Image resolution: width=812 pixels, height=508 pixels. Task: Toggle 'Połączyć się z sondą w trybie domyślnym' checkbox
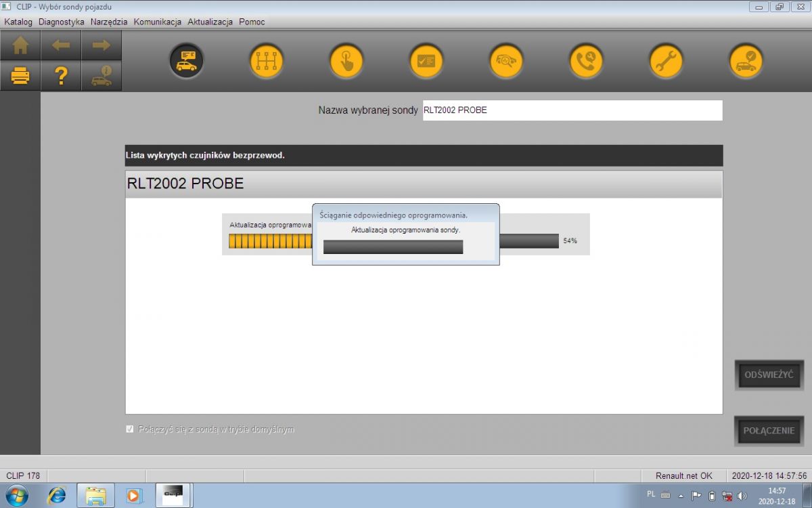pyautogui.click(x=130, y=429)
